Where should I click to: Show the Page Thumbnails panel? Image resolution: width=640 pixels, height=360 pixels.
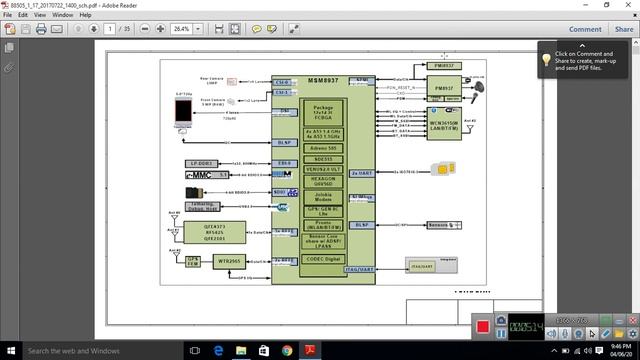click(x=9, y=48)
